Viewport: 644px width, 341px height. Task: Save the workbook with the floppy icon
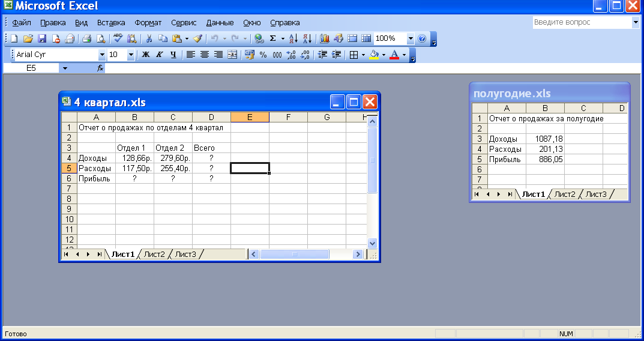42,38
